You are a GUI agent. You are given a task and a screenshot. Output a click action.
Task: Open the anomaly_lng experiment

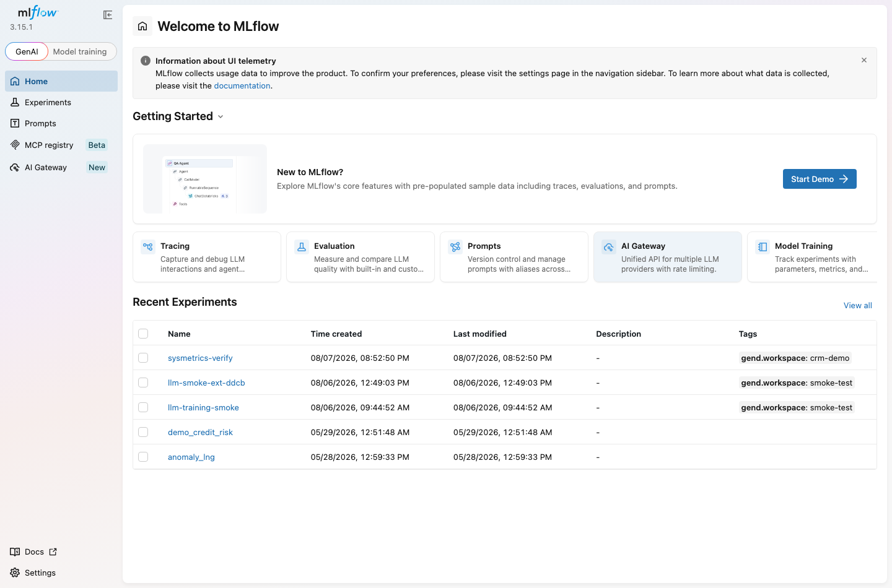(x=191, y=457)
